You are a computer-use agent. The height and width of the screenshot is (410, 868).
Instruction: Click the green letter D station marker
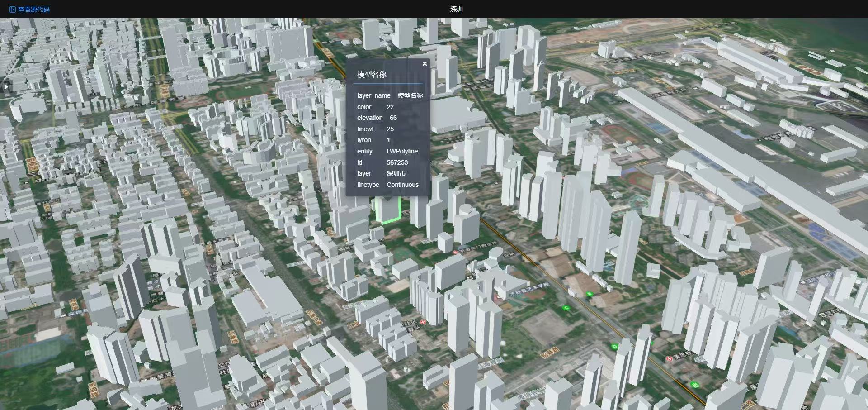pyautogui.click(x=614, y=346)
